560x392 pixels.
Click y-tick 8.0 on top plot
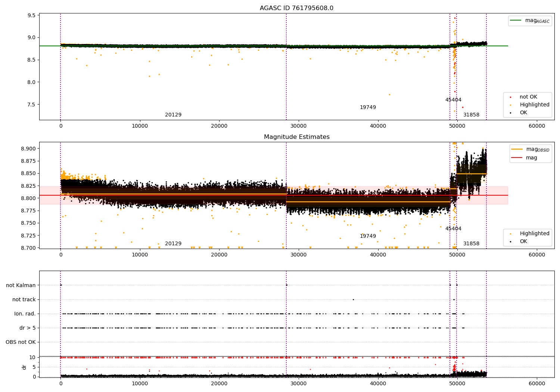[31, 82]
